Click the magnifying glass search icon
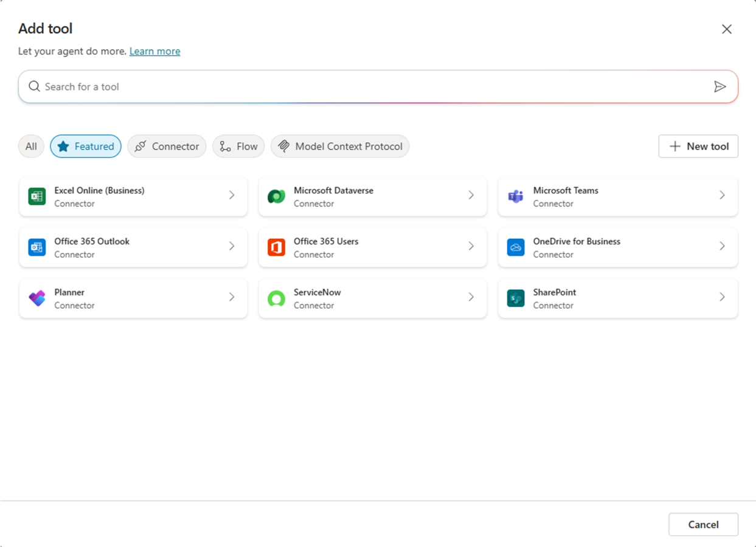Screen dimensions: 756x547 [35, 86]
